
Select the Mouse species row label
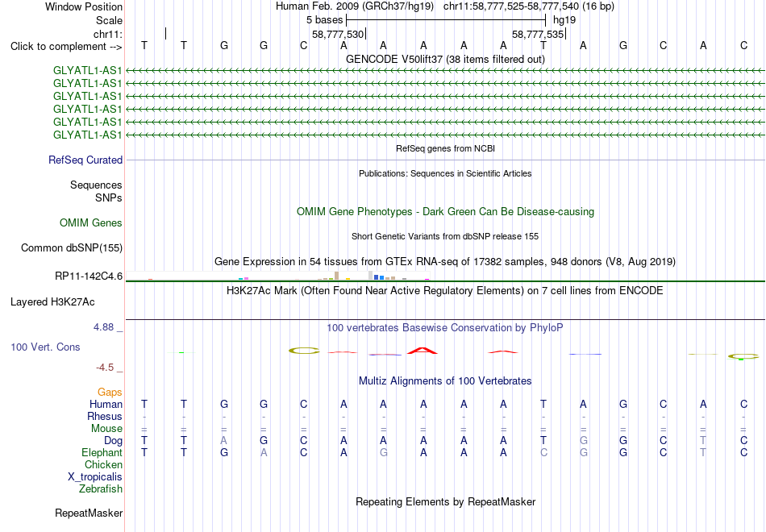click(x=106, y=429)
